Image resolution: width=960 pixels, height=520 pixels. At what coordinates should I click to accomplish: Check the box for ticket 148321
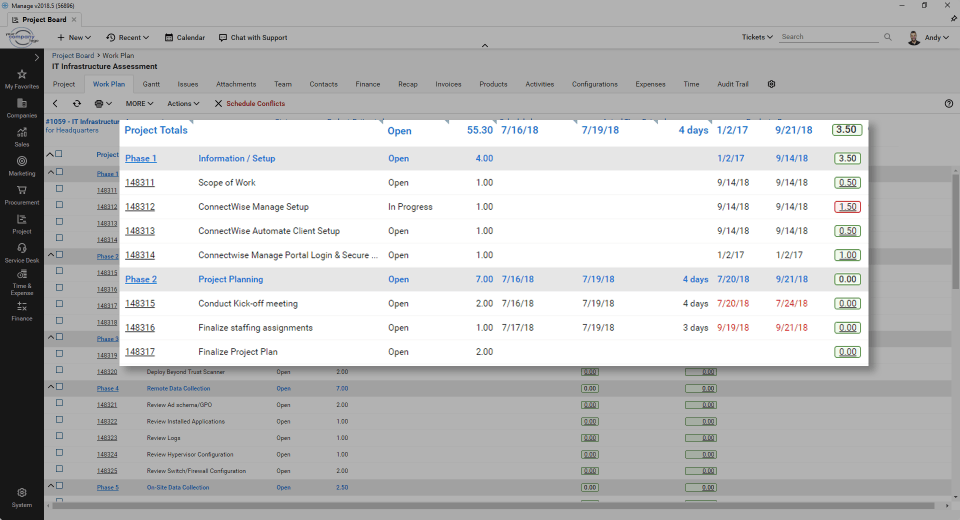[59, 405]
